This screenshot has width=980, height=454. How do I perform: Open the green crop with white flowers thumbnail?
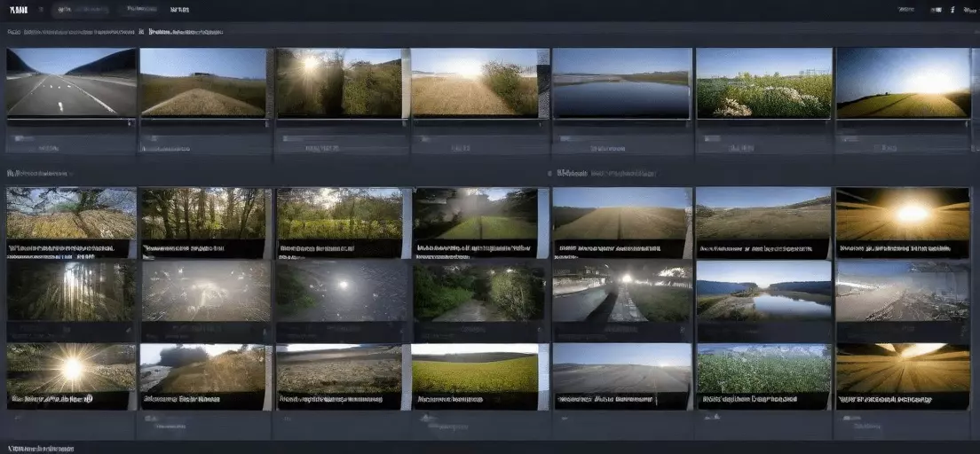click(x=763, y=368)
